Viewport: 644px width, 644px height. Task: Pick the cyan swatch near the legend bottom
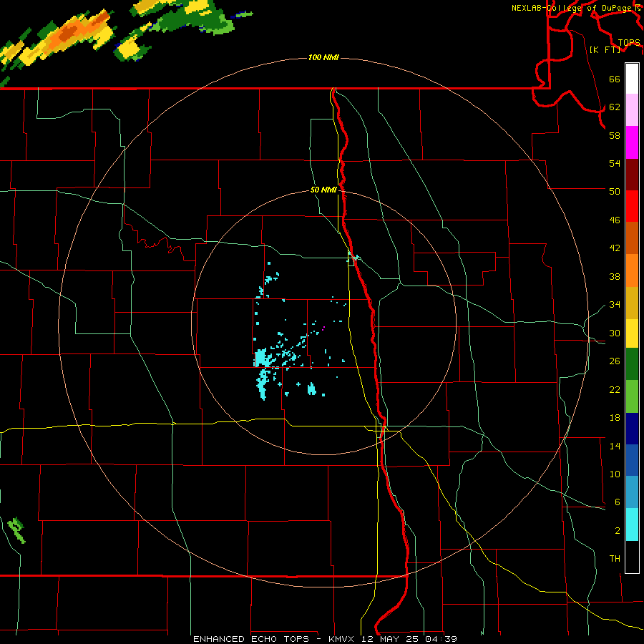coord(632,525)
